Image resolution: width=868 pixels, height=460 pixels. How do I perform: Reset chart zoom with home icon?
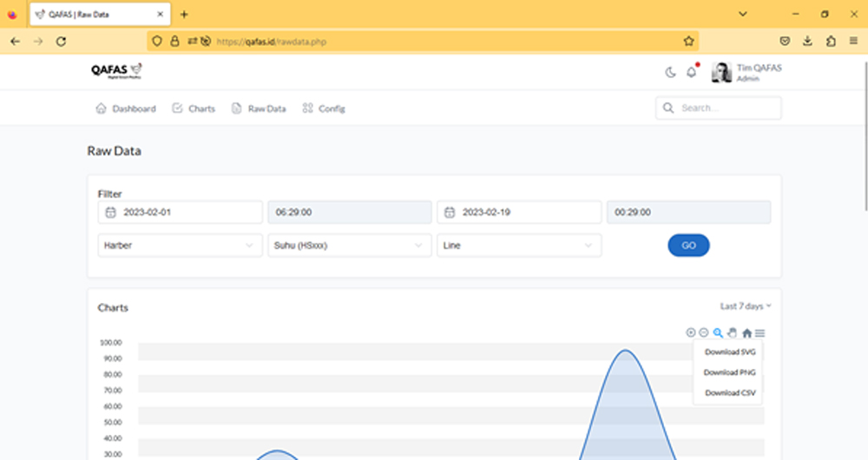[x=746, y=332]
